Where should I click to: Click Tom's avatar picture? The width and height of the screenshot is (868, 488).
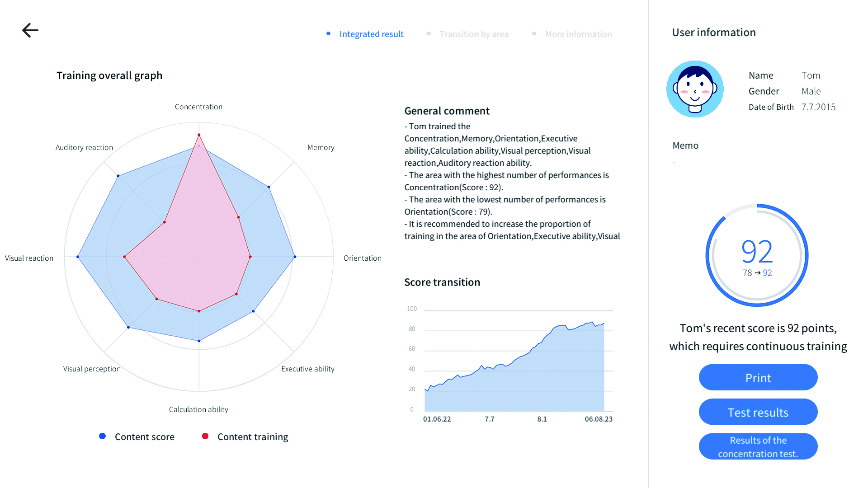695,89
